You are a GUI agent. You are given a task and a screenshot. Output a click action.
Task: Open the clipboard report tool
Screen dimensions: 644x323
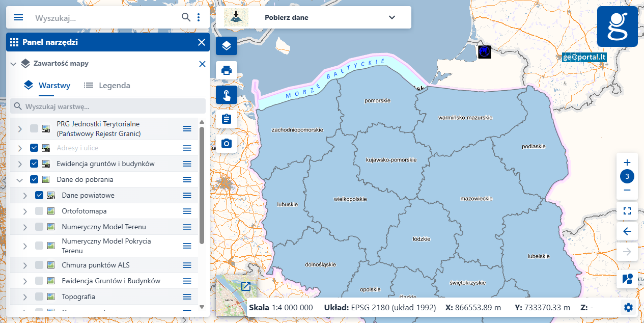[x=227, y=119]
